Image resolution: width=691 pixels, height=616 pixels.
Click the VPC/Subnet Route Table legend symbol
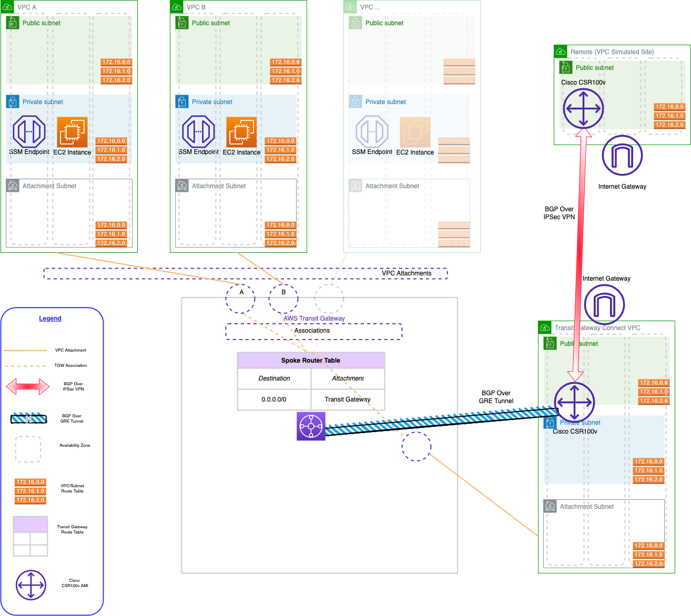(31, 491)
